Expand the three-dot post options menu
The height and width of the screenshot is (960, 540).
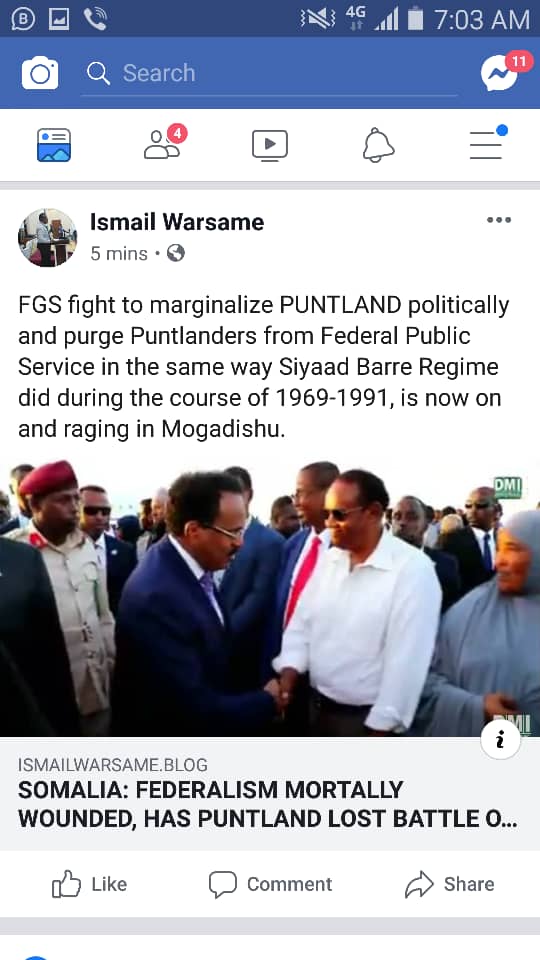(499, 220)
